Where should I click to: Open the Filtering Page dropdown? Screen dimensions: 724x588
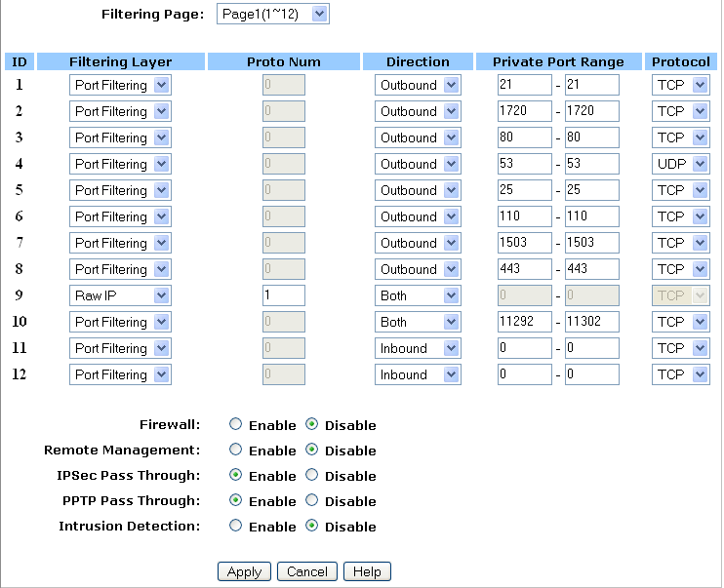click(273, 14)
